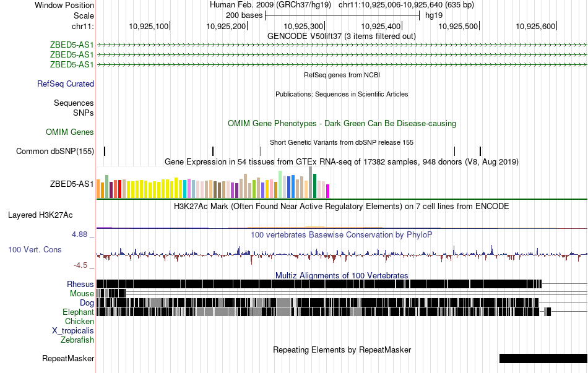Click the RefSeq Curated track label
The width and height of the screenshot is (588, 373).
[x=65, y=84]
